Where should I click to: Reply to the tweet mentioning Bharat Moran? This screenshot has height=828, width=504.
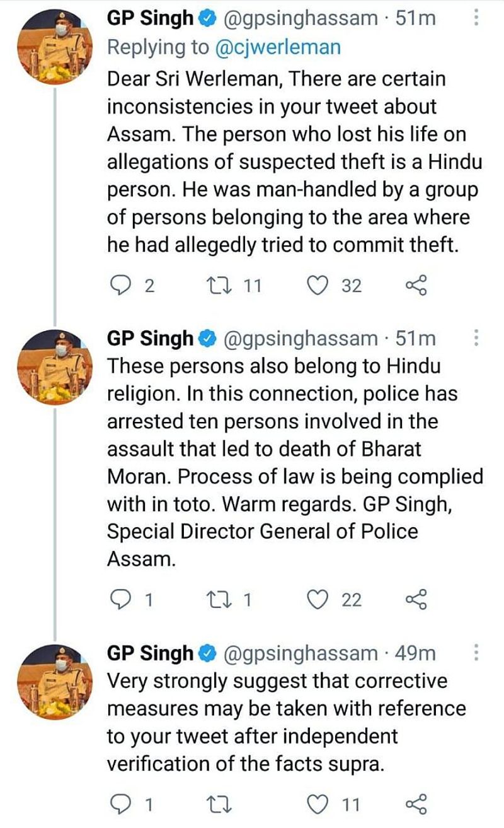click(120, 600)
